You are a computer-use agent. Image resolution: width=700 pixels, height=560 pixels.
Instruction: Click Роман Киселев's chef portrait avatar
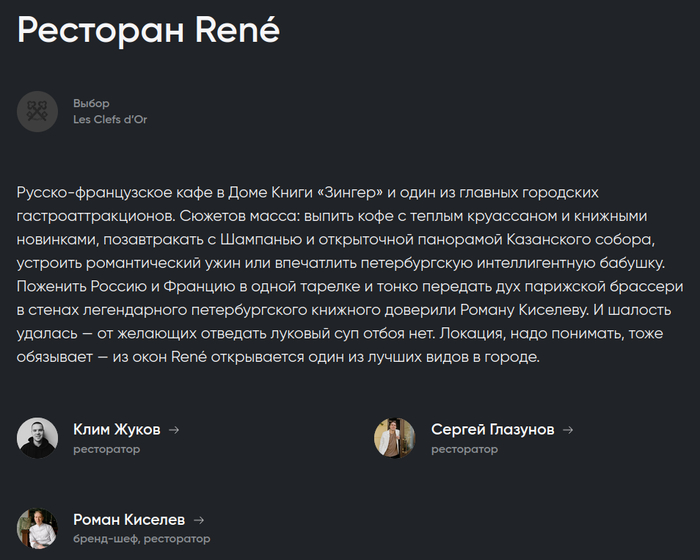point(37,528)
